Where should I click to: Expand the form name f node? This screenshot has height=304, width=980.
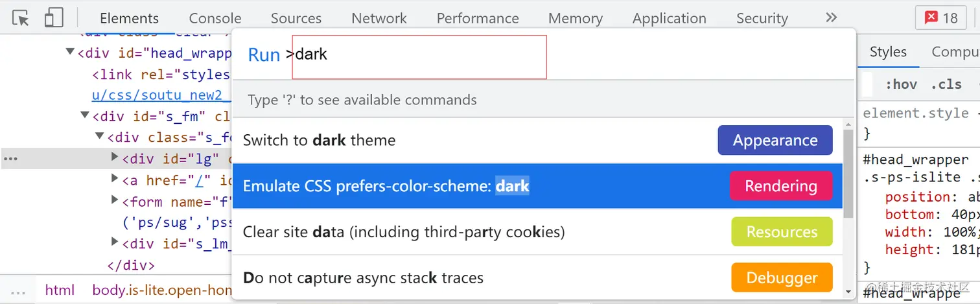[115, 200]
